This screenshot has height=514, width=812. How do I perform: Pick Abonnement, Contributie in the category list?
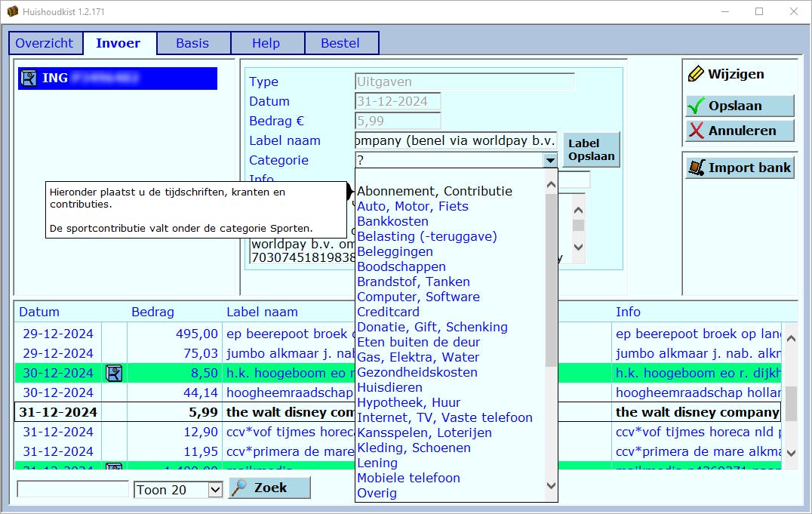434,191
